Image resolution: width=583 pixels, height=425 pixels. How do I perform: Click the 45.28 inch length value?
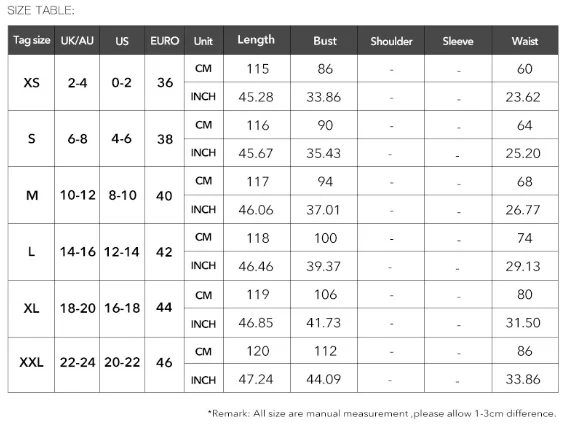257,97
